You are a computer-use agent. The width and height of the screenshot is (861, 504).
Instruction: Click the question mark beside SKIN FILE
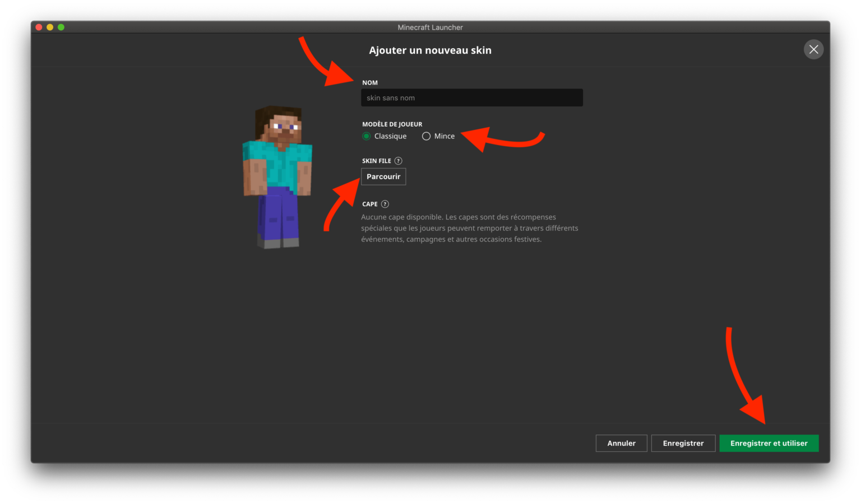point(398,161)
